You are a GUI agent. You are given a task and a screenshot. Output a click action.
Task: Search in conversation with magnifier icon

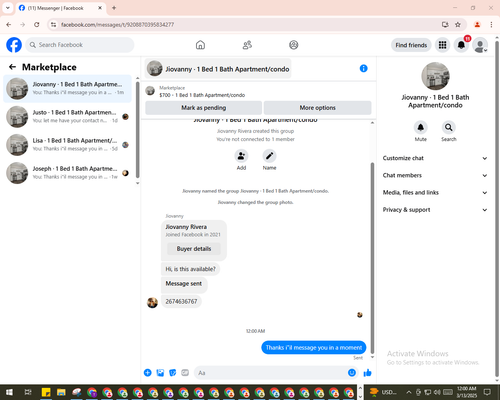pos(449,127)
